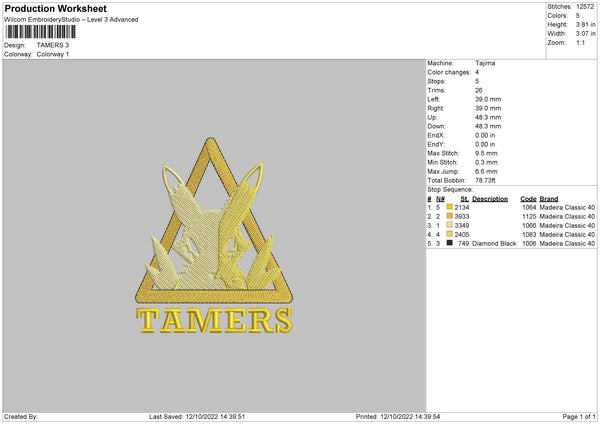
Task: Click the barcode under the worksheet title
Action: 41,32
